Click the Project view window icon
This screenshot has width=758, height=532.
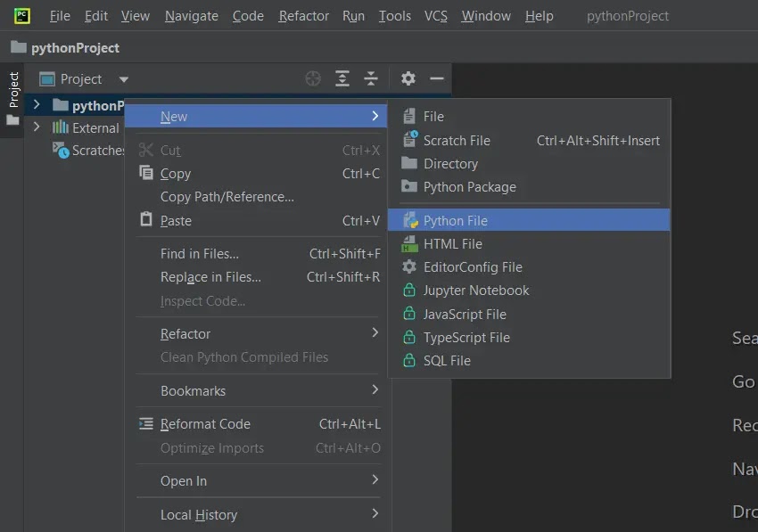click(47, 78)
